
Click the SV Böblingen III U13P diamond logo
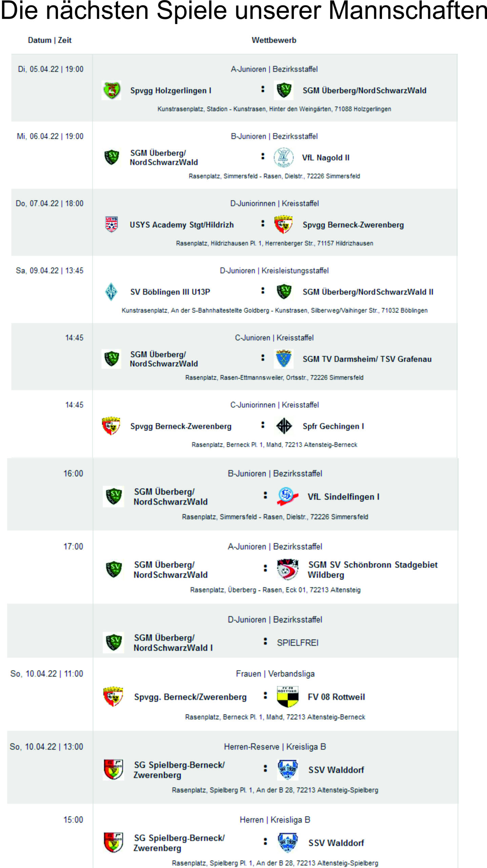click(x=111, y=292)
